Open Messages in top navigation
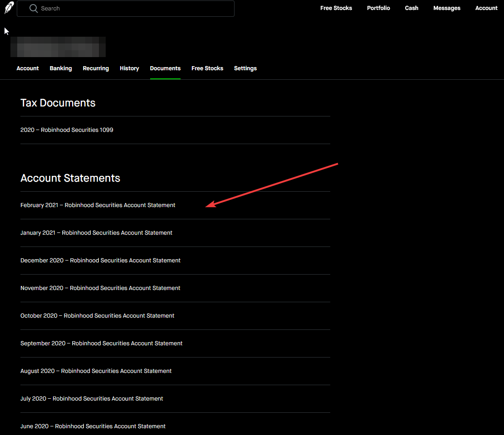The width and height of the screenshot is (504, 435). point(446,8)
